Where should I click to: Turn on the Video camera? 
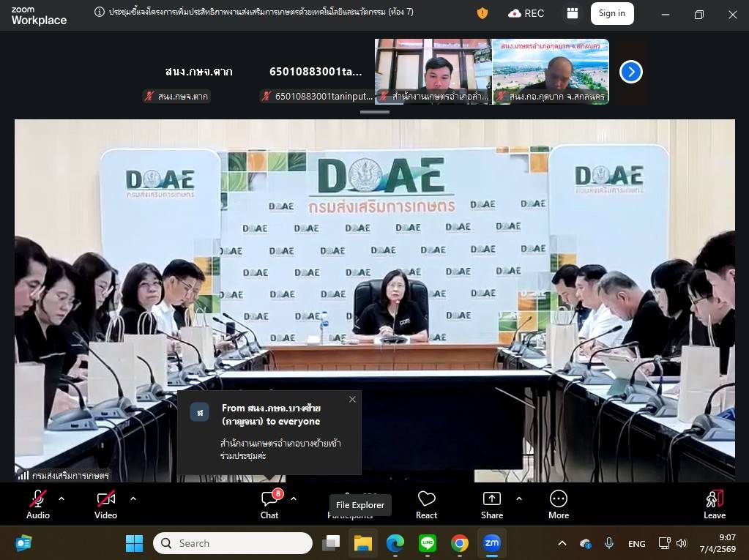click(x=106, y=504)
